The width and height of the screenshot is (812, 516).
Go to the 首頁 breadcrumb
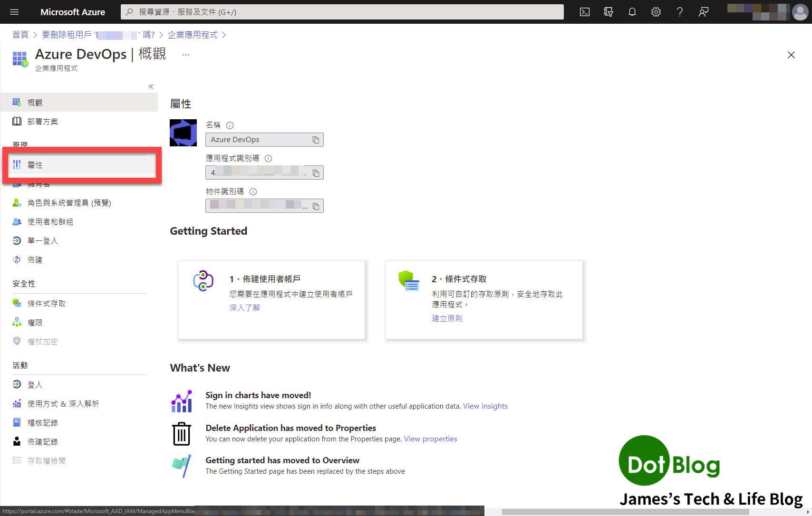[20, 35]
